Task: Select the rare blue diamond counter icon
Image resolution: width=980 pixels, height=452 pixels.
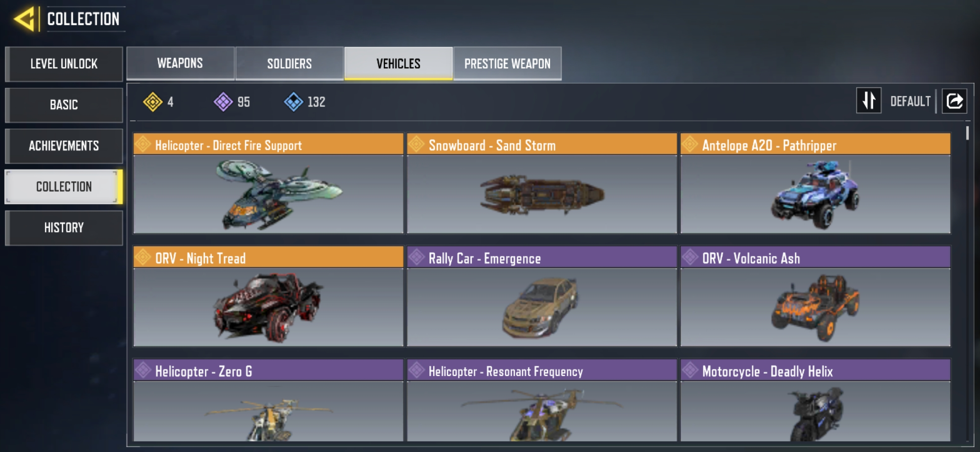Action: 293,102
